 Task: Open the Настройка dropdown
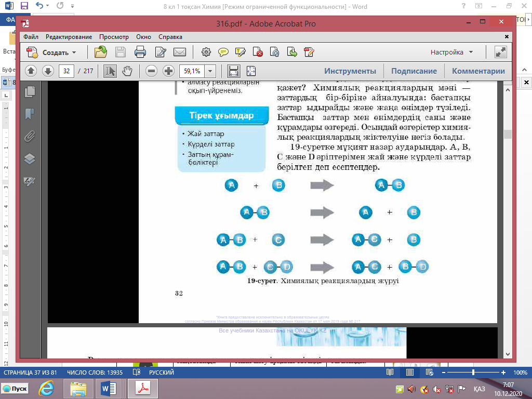pos(451,52)
